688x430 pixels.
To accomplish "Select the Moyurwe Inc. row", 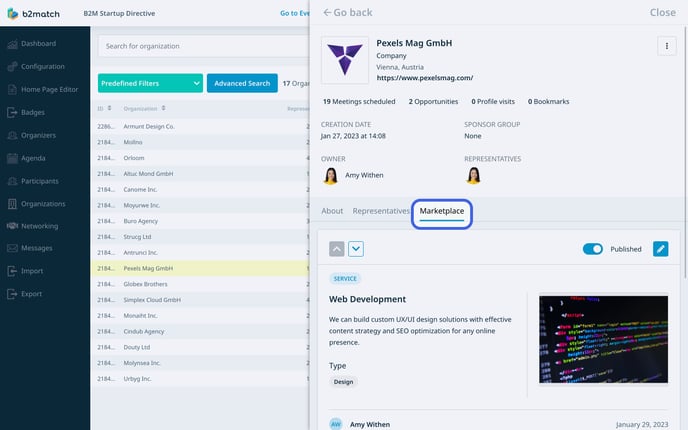I will coord(200,205).
